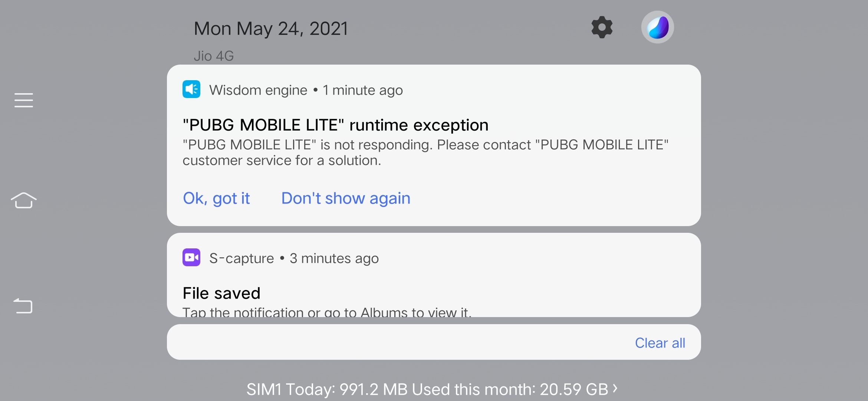Click the Mon May 24, 2021 date text

click(x=270, y=28)
